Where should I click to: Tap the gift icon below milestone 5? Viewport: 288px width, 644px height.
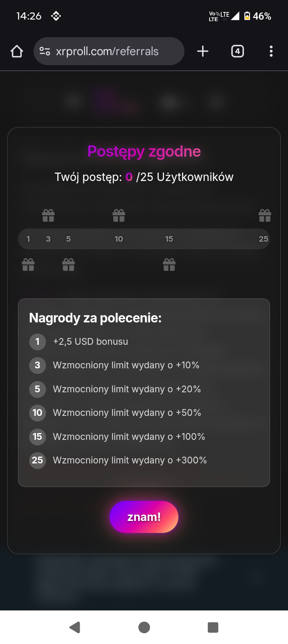68,264
